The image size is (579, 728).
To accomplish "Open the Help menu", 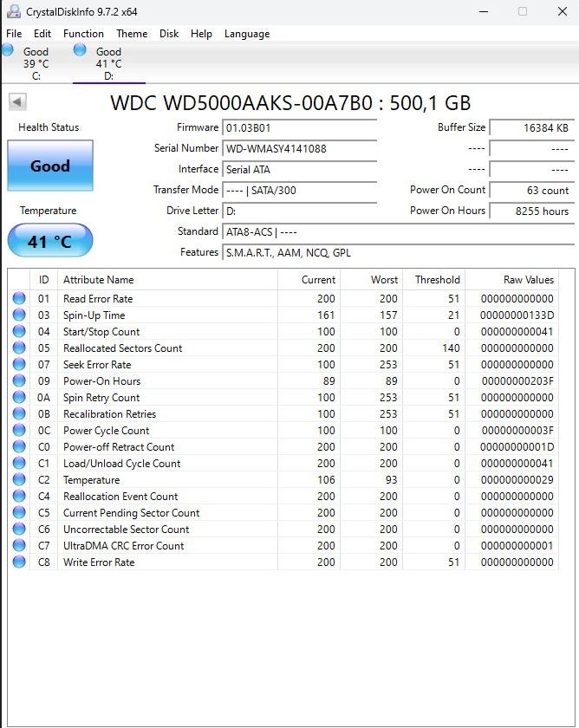I will [201, 34].
